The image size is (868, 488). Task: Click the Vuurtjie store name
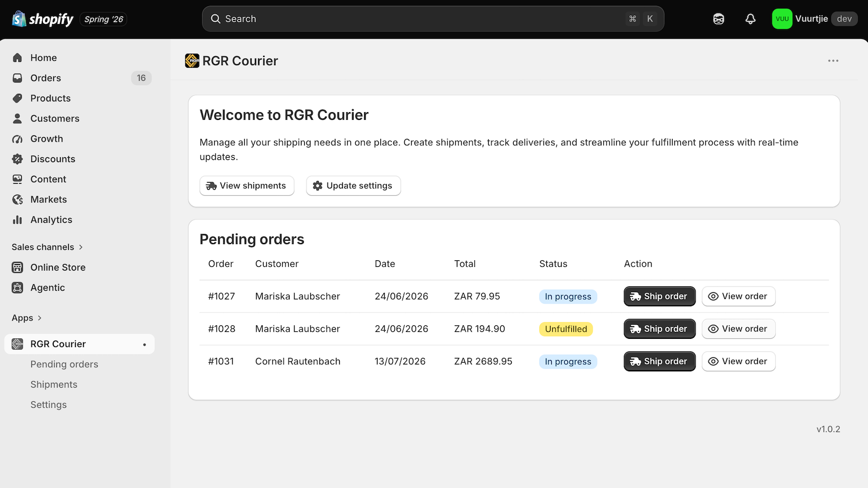[812, 19]
